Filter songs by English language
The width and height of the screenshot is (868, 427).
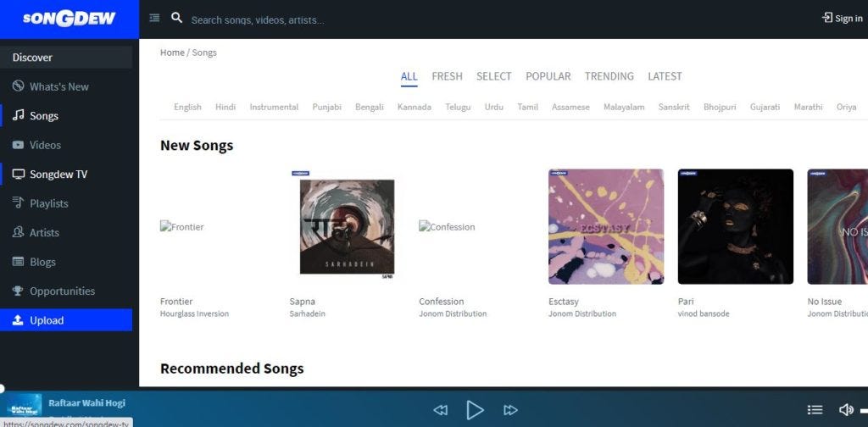(187, 107)
